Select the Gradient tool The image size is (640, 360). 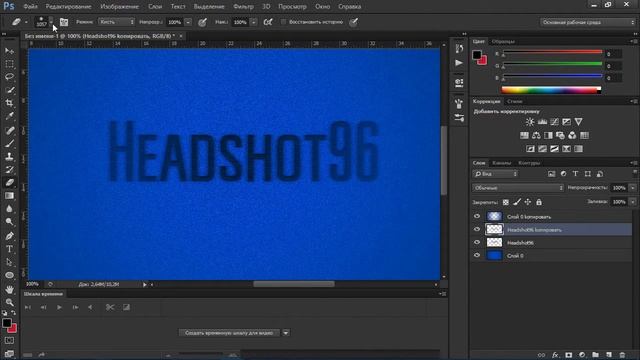pyautogui.click(x=9, y=196)
